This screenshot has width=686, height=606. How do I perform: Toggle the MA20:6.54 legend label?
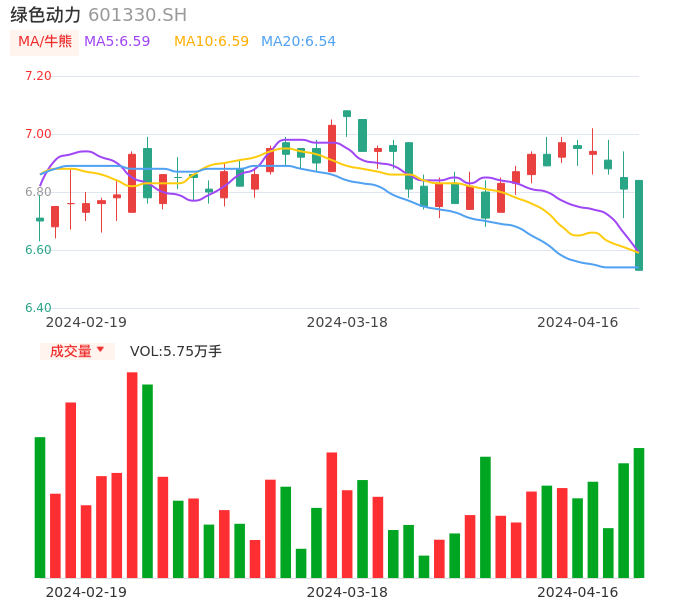point(298,42)
